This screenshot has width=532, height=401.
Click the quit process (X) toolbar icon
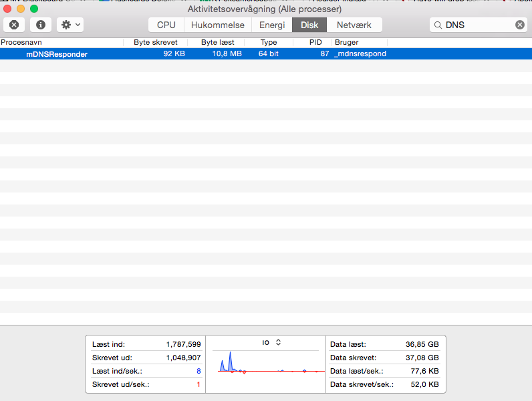(x=14, y=25)
